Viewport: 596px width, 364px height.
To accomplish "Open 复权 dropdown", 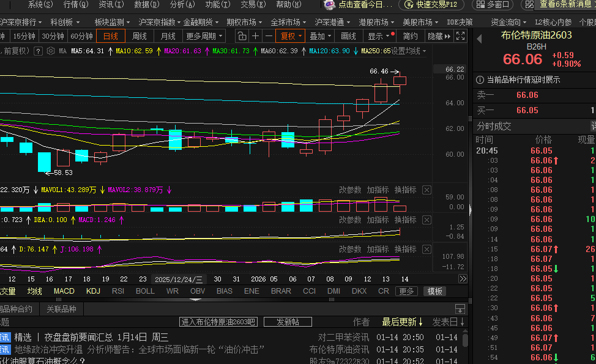I will click(x=291, y=37).
